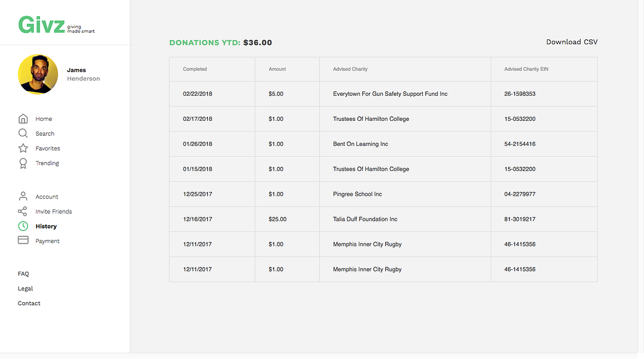
Task: Download the donations CSV
Action: [572, 42]
